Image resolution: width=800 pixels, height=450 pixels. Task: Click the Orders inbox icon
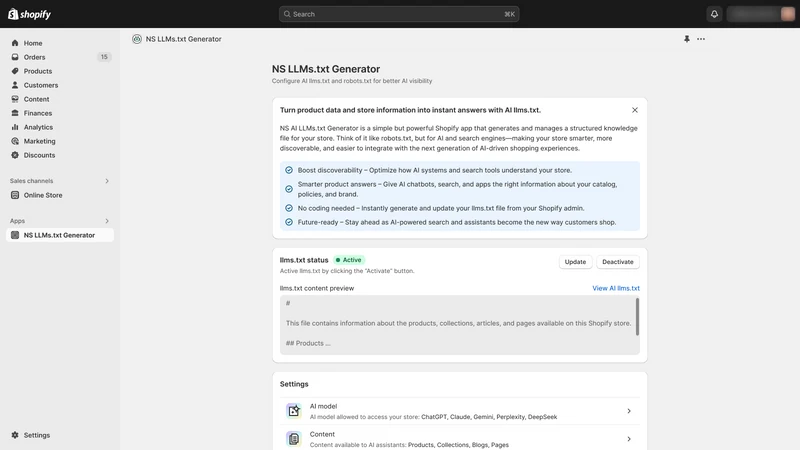click(x=15, y=57)
